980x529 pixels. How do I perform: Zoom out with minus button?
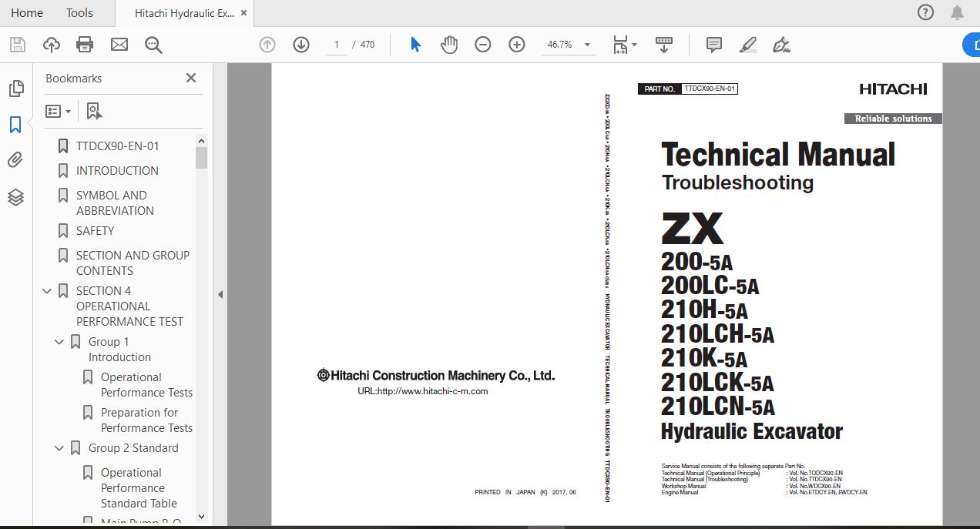[x=483, y=45]
